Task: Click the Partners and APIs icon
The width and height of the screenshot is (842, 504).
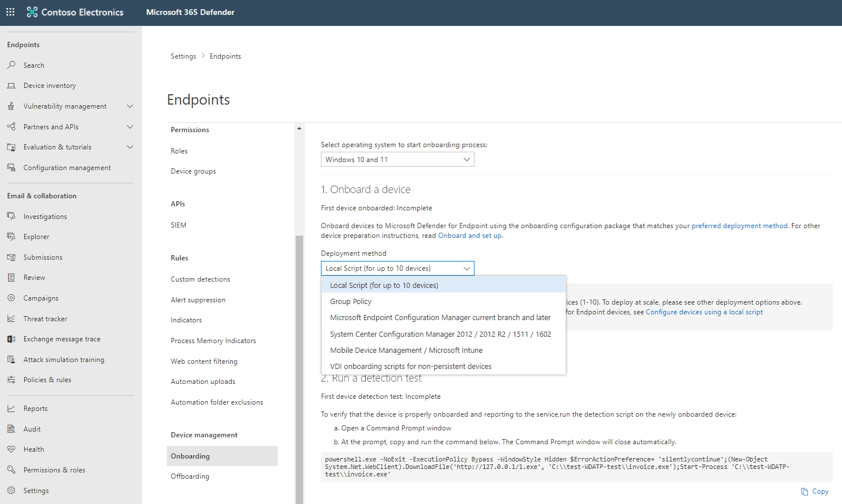Action: [x=11, y=126]
